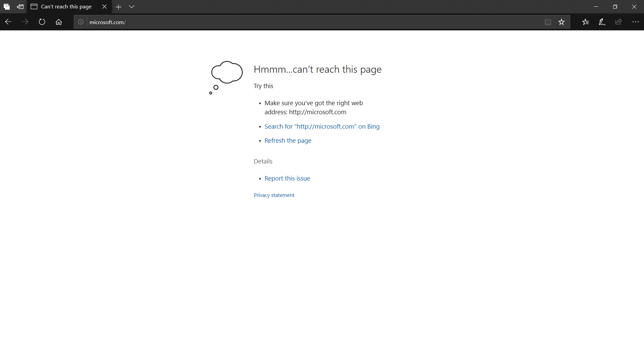Show site information icon
Image resolution: width=644 pixels, height=345 pixels.
click(x=81, y=22)
